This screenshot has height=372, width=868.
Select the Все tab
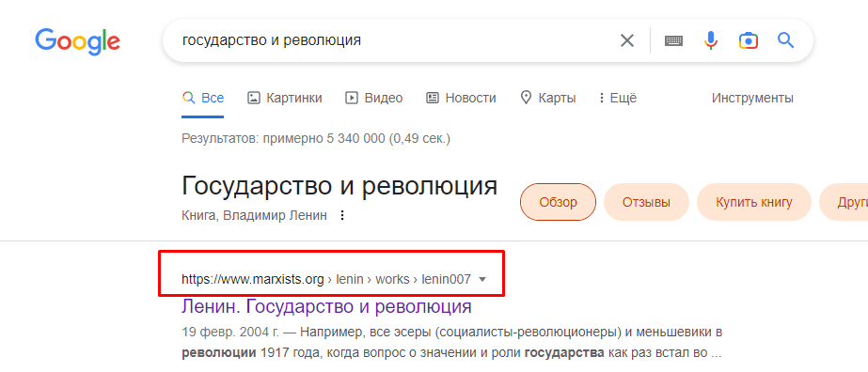coord(202,99)
